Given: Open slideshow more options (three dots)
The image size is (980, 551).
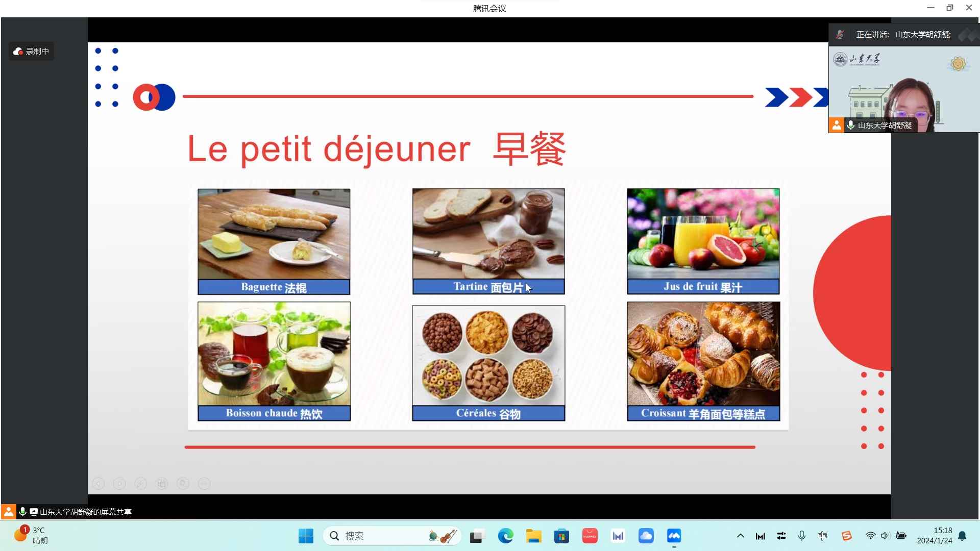Looking at the screenshot, I should pyautogui.click(x=204, y=484).
